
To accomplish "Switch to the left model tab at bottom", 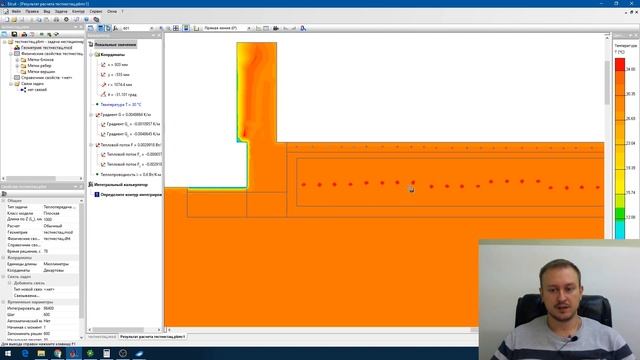I will pyautogui.click(x=102, y=337).
